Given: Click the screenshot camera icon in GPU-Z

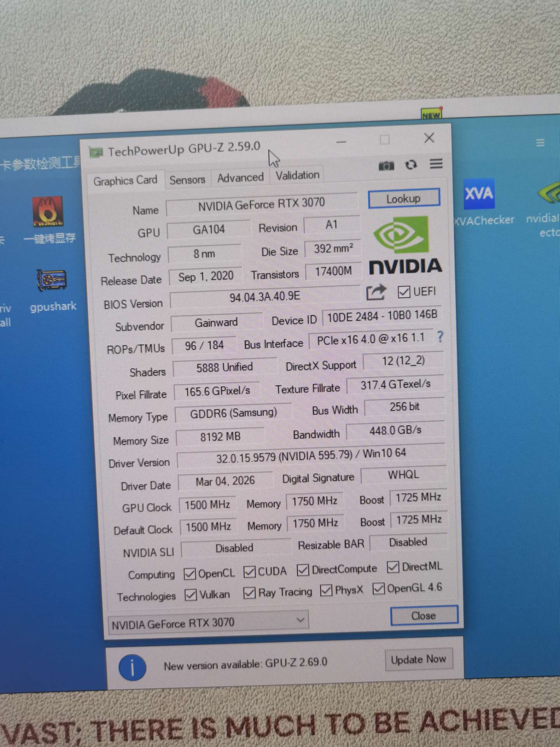Looking at the screenshot, I should tap(386, 166).
